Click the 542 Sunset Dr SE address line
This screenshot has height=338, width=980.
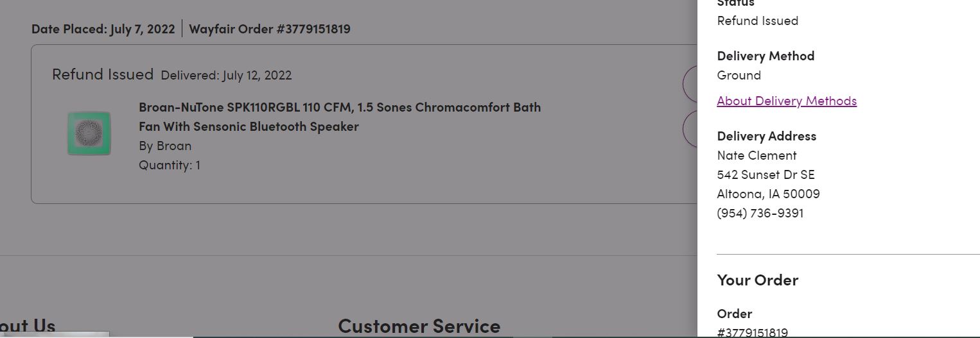pyautogui.click(x=766, y=174)
